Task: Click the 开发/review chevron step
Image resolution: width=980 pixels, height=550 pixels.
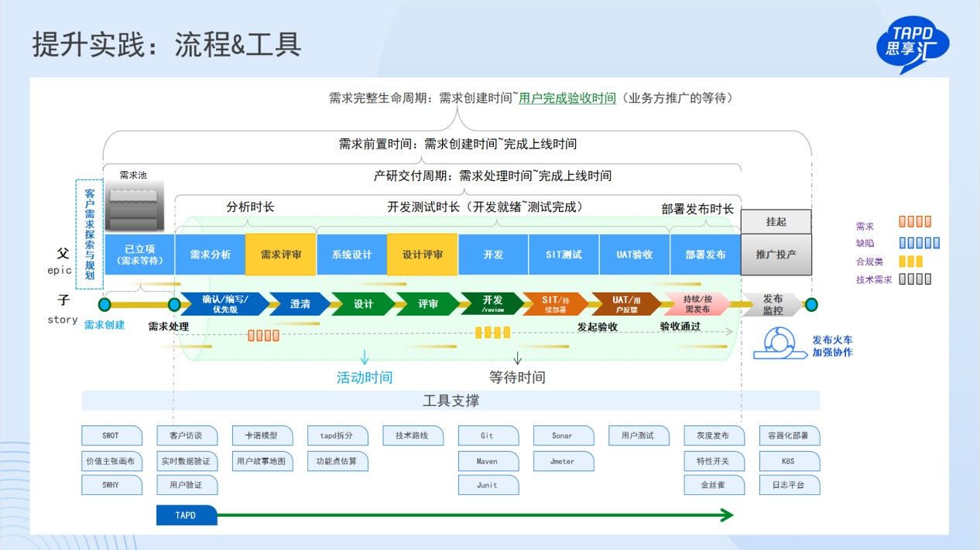Action: 492,304
